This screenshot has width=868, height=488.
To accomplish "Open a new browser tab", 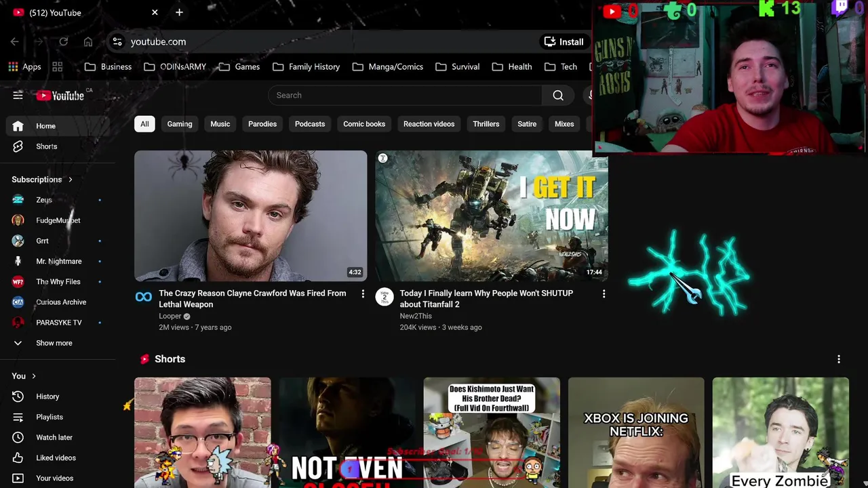I will [179, 12].
